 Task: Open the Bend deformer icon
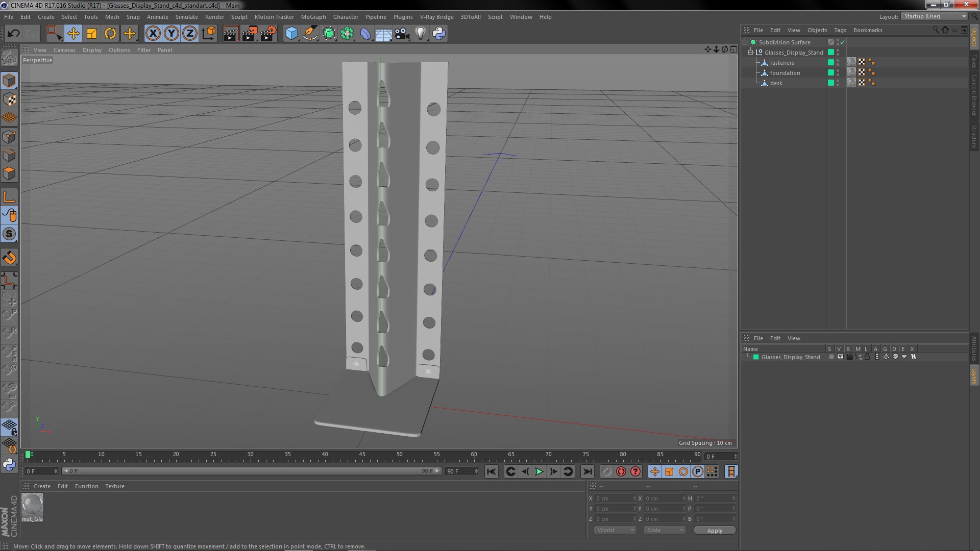365,34
